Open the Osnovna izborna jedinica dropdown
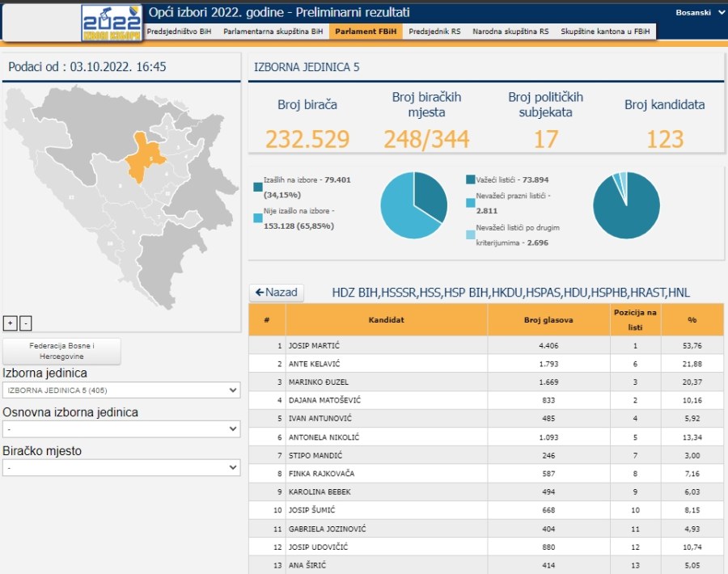The image size is (728, 574). click(121, 429)
